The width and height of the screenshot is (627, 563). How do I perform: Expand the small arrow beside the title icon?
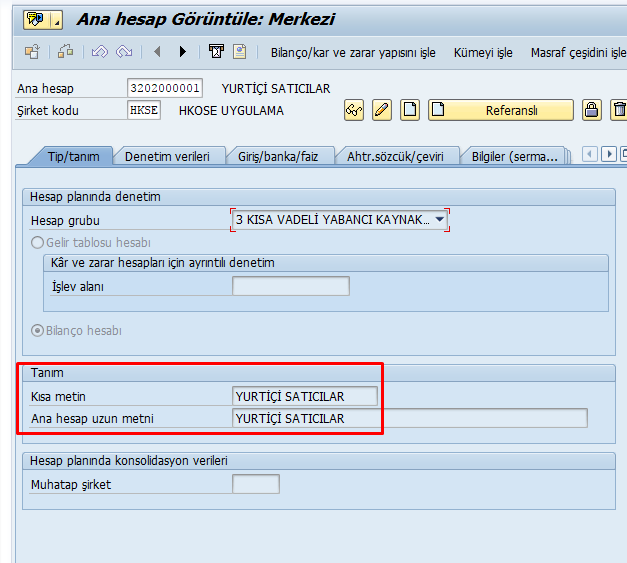coord(57,20)
